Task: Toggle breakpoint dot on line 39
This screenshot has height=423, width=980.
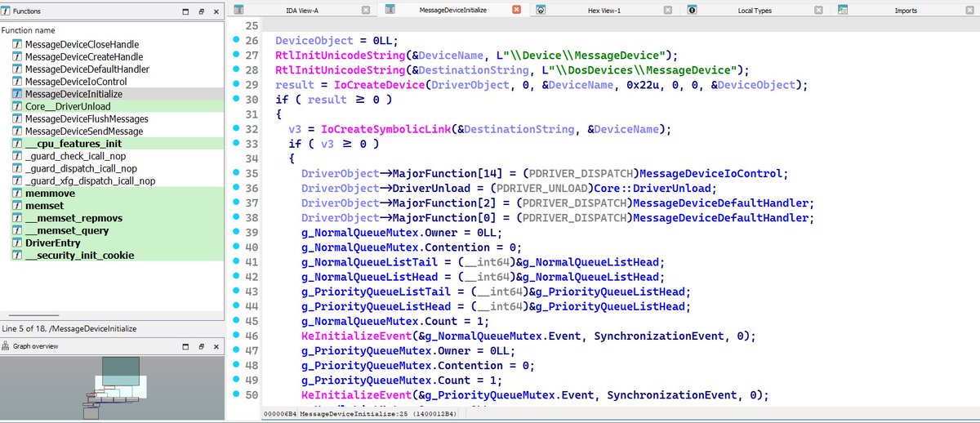Action: (235, 233)
